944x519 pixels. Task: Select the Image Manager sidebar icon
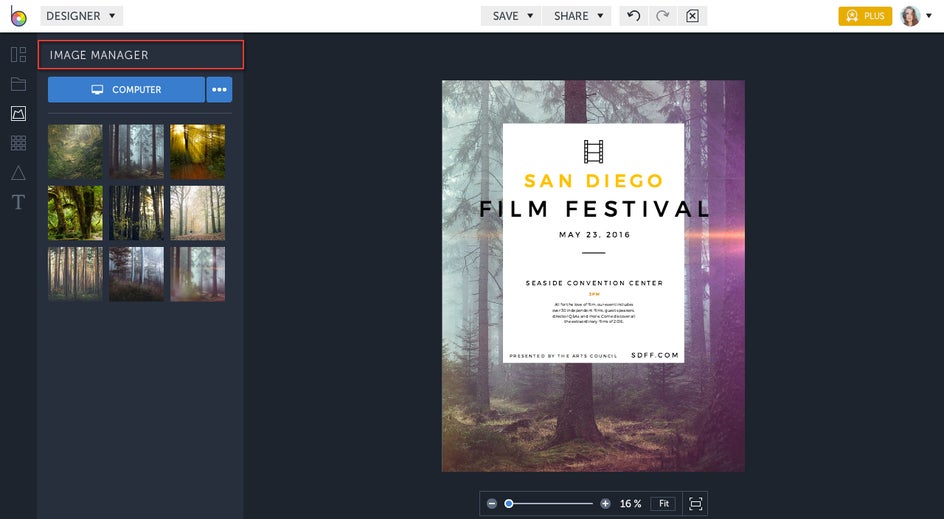click(x=18, y=113)
